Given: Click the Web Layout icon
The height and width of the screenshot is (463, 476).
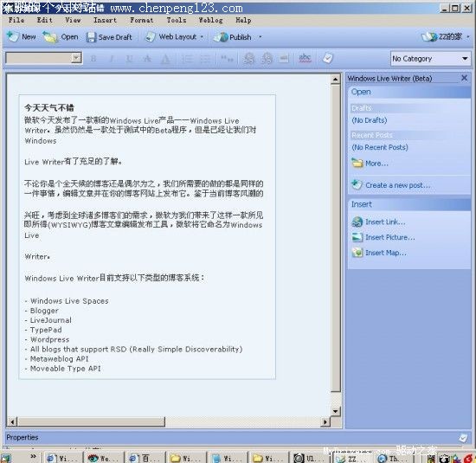Looking at the screenshot, I should (x=150, y=37).
